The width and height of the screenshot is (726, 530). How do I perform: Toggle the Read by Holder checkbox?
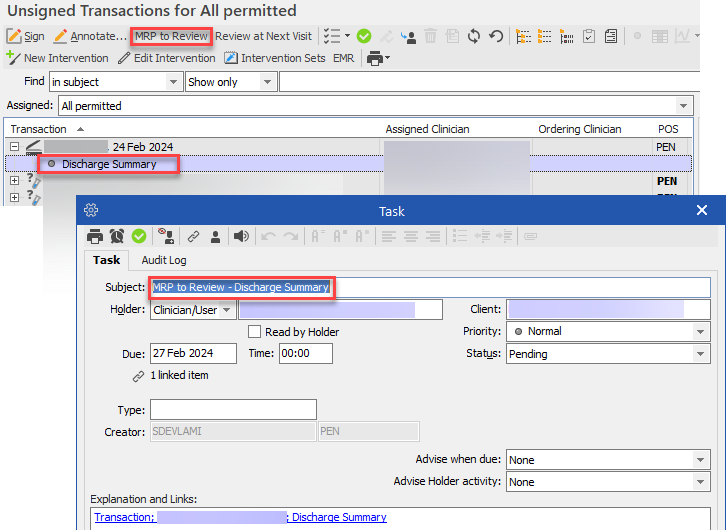click(255, 332)
